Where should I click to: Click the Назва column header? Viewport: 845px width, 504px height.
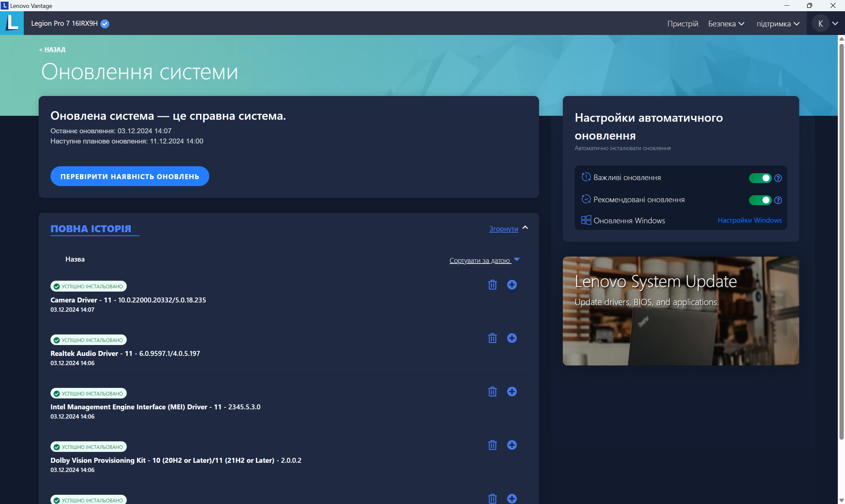(x=75, y=259)
